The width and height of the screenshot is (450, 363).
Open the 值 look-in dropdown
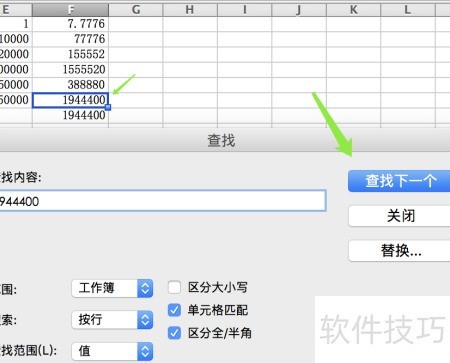pos(112,351)
